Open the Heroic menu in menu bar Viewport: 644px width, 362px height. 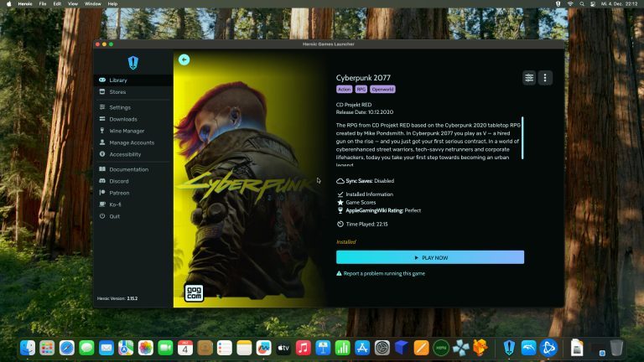25,3
